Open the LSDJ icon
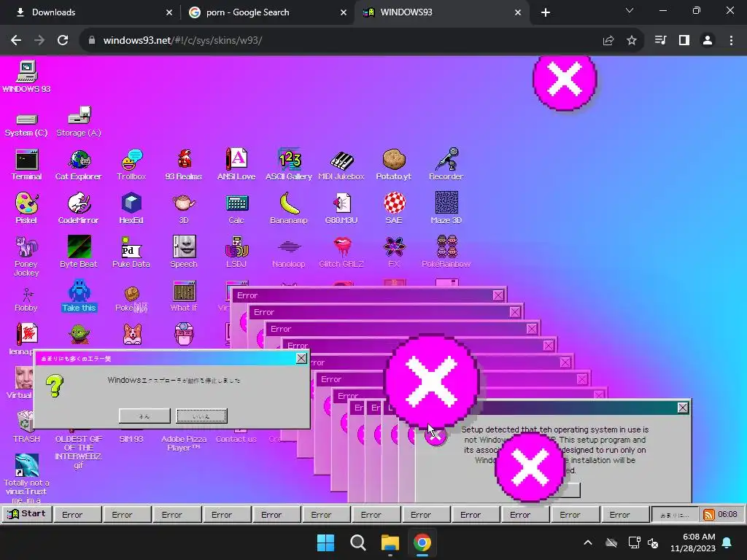The width and height of the screenshot is (747, 560). [236, 252]
